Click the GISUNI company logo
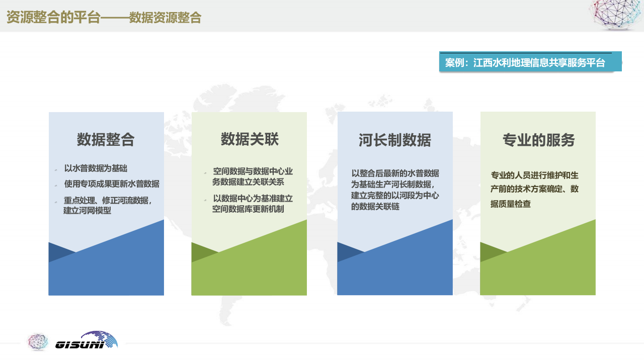This screenshot has height=362, width=644. [x=87, y=340]
